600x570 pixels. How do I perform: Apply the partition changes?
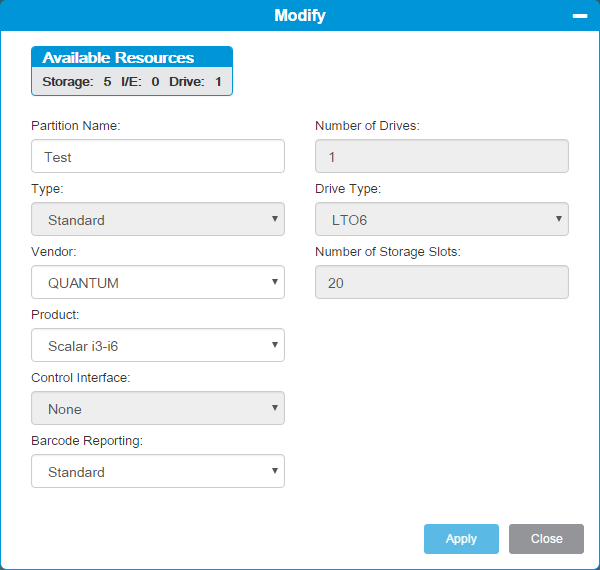click(461, 539)
